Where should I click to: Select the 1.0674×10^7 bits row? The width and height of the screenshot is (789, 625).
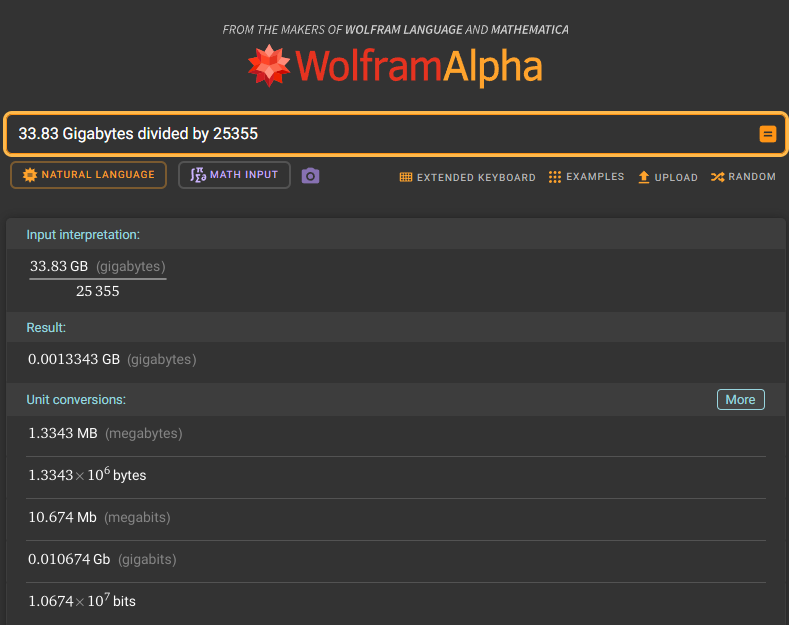click(82, 600)
